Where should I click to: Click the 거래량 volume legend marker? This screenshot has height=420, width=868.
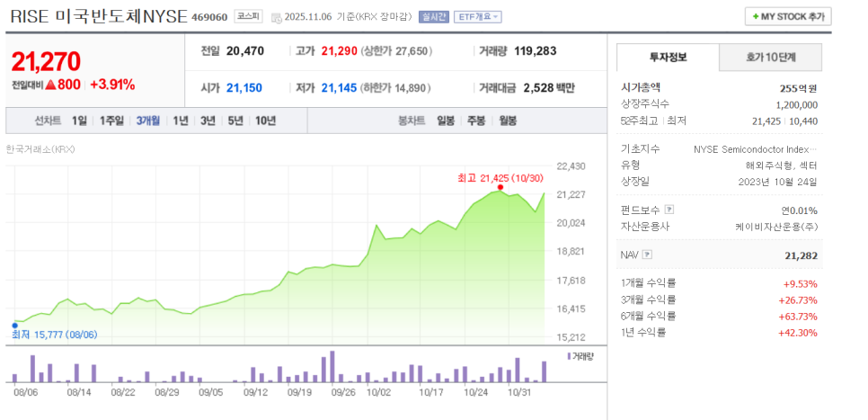point(568,356)
